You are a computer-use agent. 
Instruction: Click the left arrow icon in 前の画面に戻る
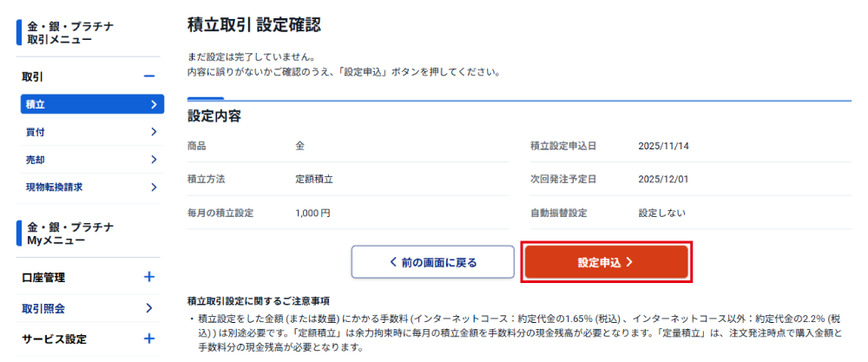(x=393, y=261)
